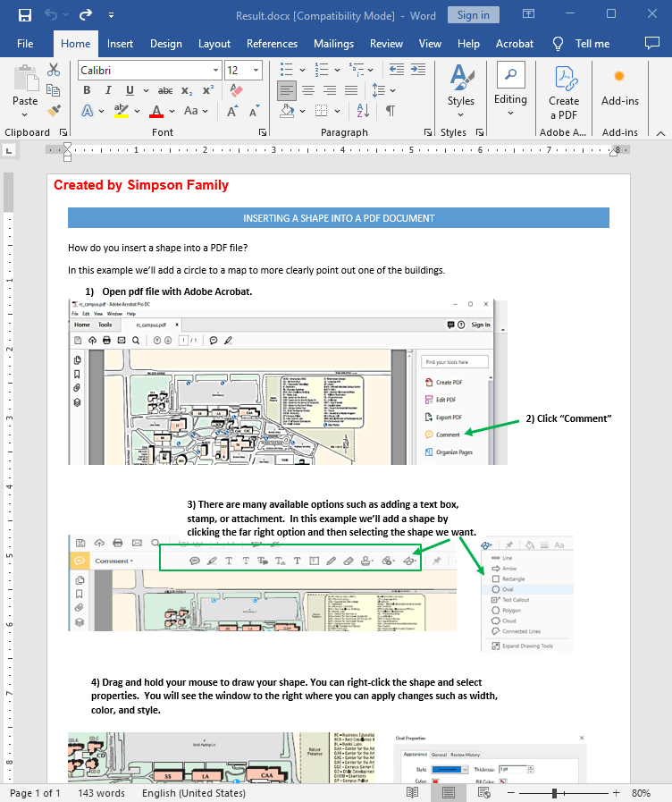Toggle Bold formatting

click(x=87, y=90)
